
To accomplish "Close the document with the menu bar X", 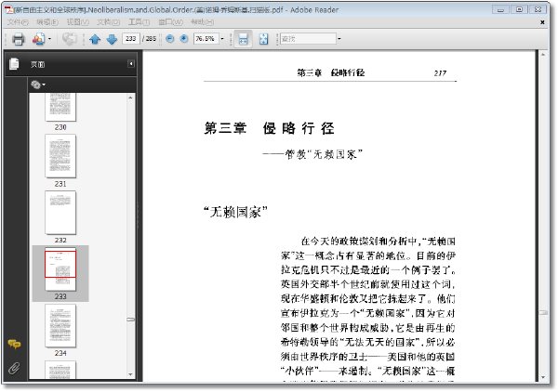I will click(x=542, y=22).
